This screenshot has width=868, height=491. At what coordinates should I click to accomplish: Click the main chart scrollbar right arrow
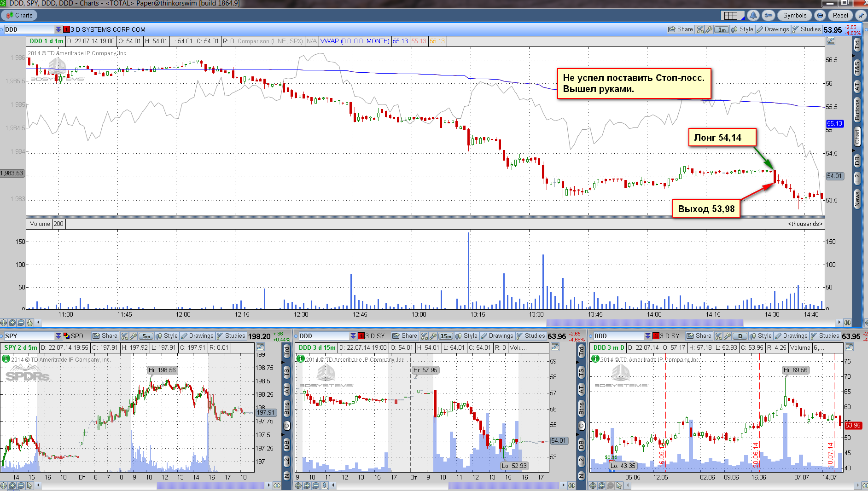839,323
